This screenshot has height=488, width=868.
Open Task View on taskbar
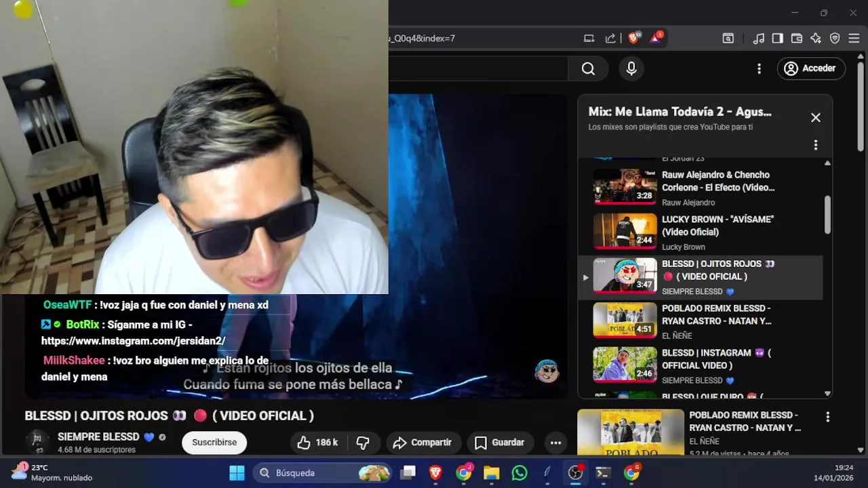tap(408, 472)
